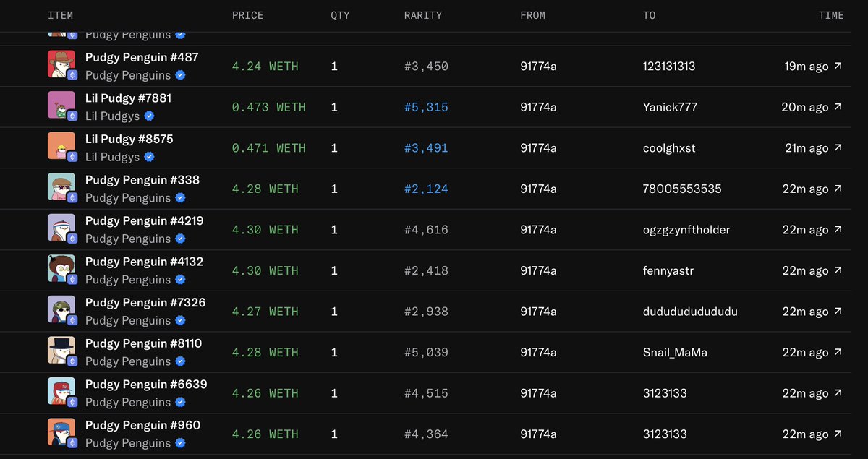
Task: Open Lil Pudgys collection under Lil Pudgy #7881
Action: click(113, 116)
